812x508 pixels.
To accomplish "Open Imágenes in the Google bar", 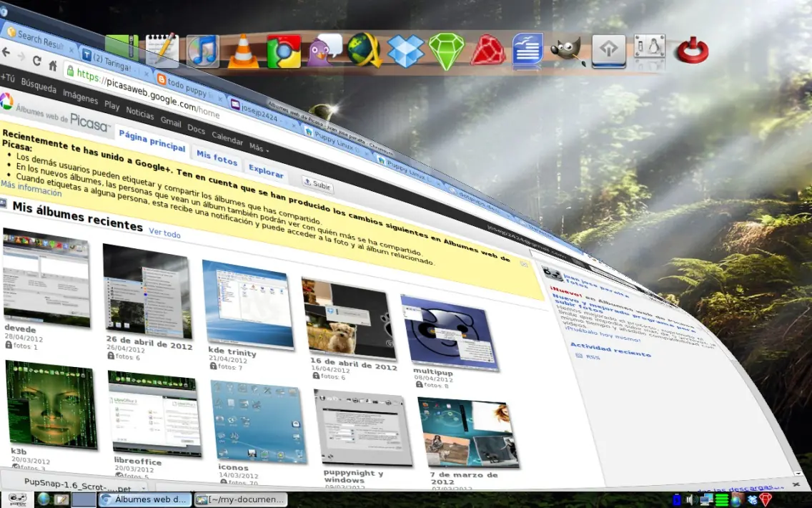I will [x=80, y=97].
